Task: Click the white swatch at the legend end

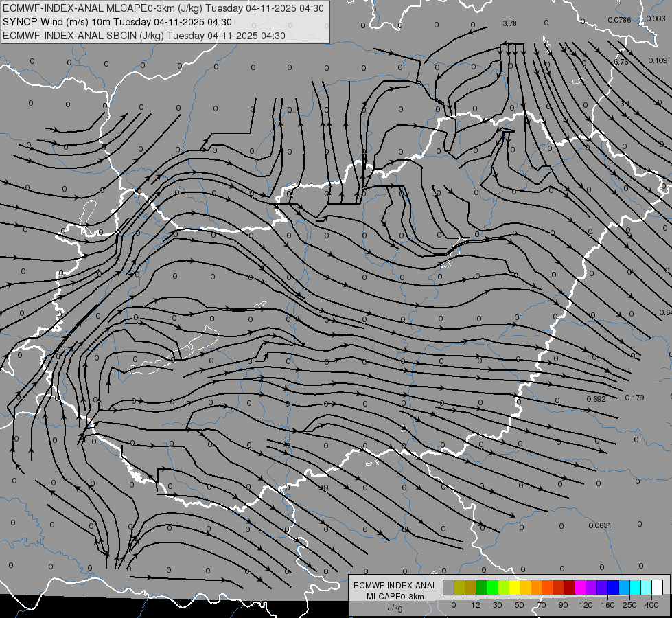Action: (658, 587)
